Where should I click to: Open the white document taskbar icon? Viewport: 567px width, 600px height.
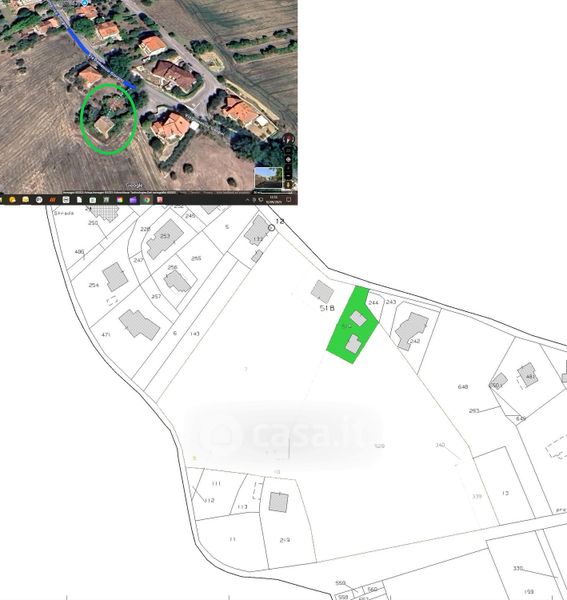point(79,200)
